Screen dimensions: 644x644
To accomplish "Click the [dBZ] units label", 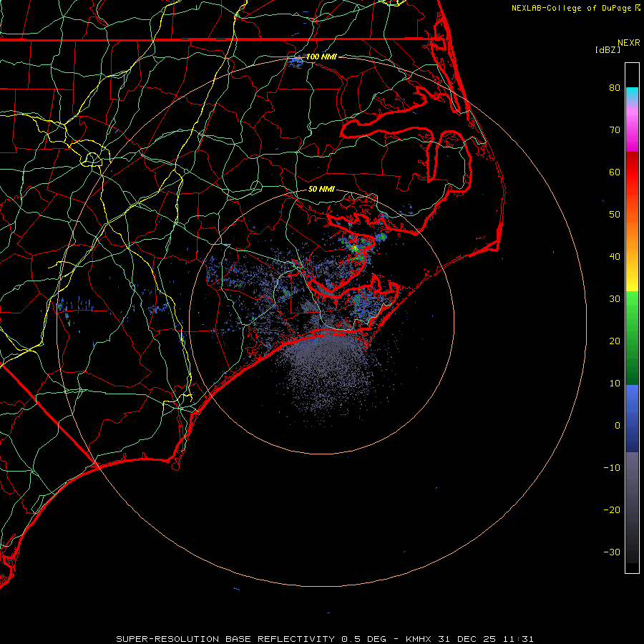I will coord(608,49).
